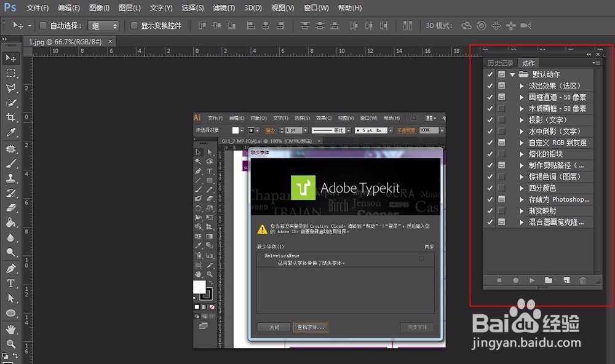615x364 pixels.
Task: Select the Hand tool
Action: coord(10,329)
